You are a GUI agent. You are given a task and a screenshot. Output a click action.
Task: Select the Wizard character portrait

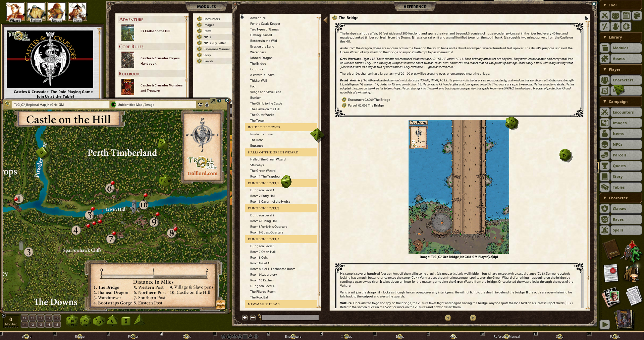point(15,12)
